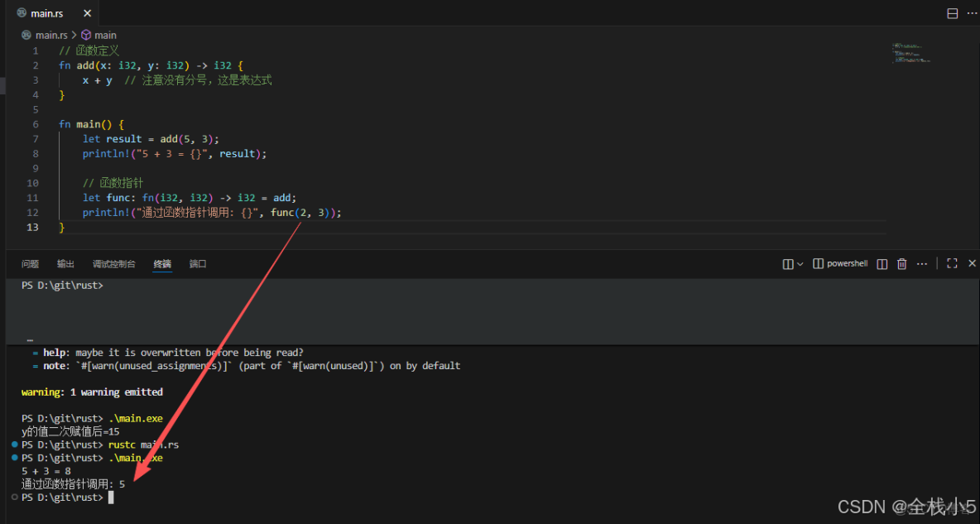
Task: Maximize the terminal panel
Action: pyautogui.click(x=953, y=263)
